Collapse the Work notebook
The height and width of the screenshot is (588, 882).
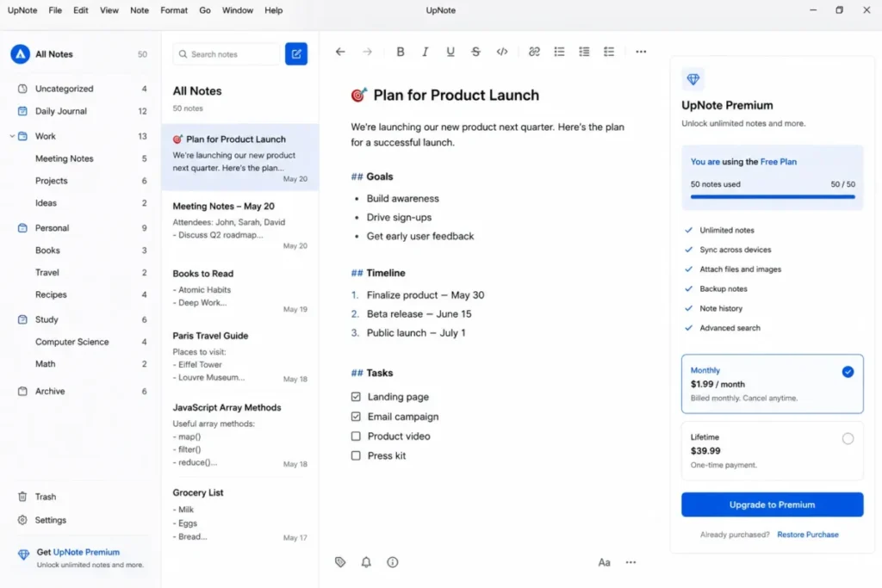[x=12, y=136]
